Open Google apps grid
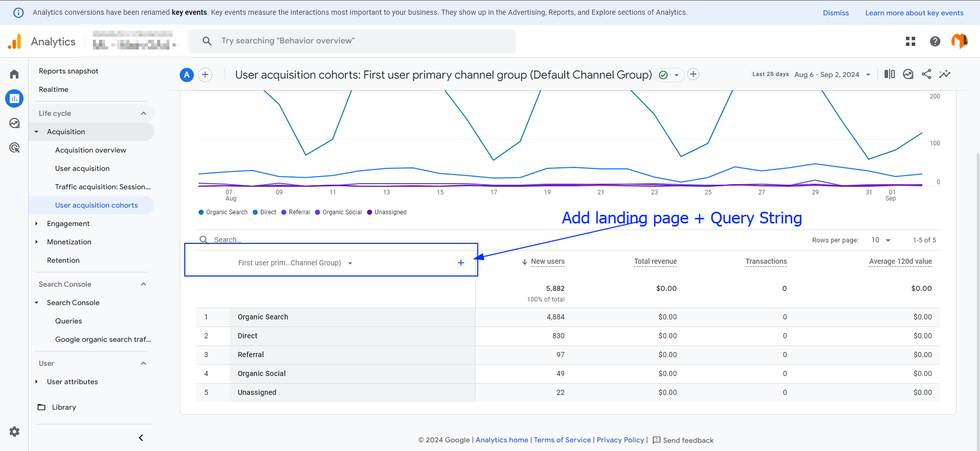Image resolution: width=980 pixels, height=451 pixels. [911, 41]
